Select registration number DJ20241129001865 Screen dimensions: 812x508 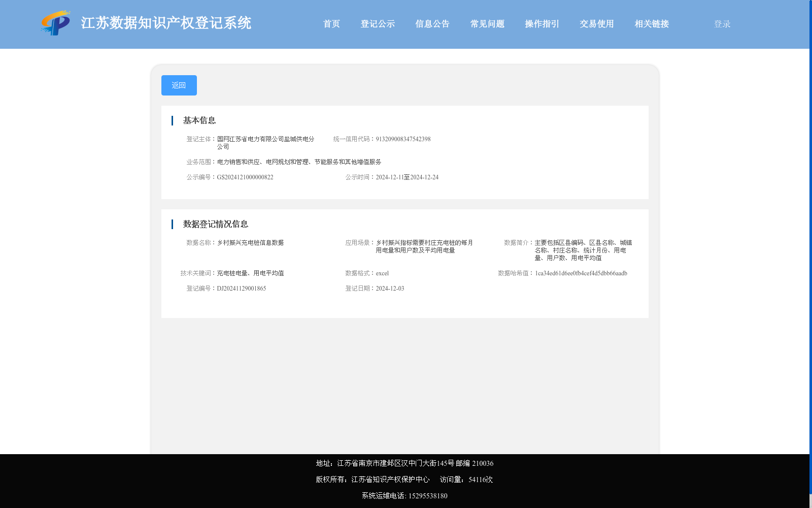pyautogui.click(x=242, y=289)
